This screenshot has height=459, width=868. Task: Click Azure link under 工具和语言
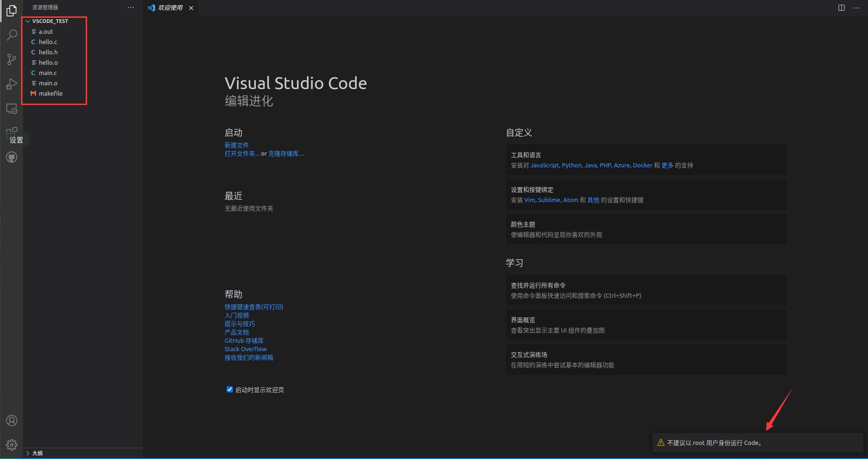(x=622, y=166)
